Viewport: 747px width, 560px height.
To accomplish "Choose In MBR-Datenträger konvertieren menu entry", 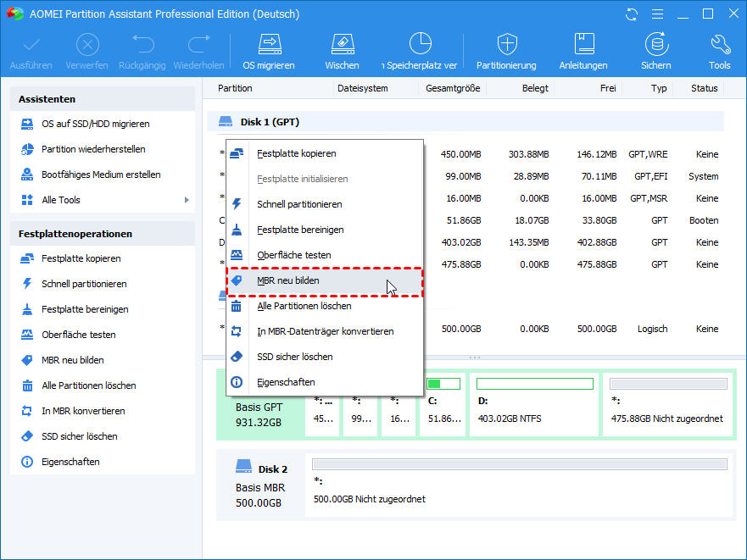I will coord(324,331).
